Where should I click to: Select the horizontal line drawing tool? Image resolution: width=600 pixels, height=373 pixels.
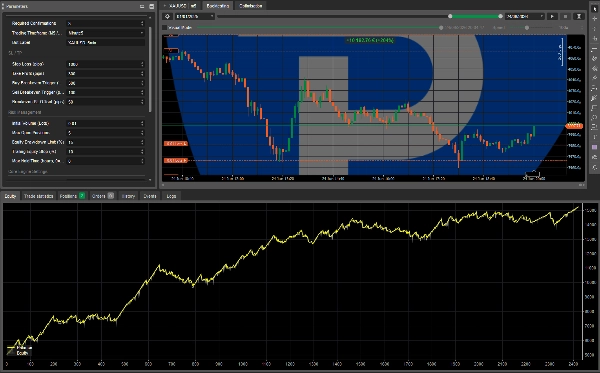click(594, 49)
